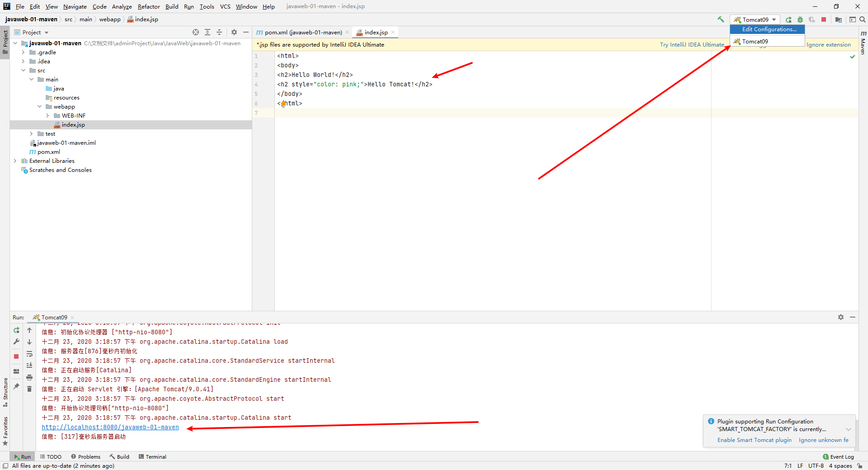
Task: Click Try IntelliJ IDEA Ultimate link
Action: (692, 45)
